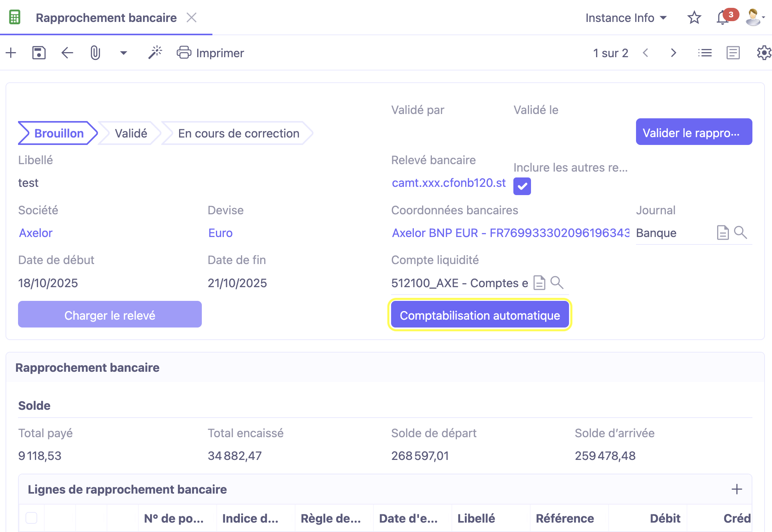
Task: Attach a file using the paperclip icon
Action: (x=95, y=53)
